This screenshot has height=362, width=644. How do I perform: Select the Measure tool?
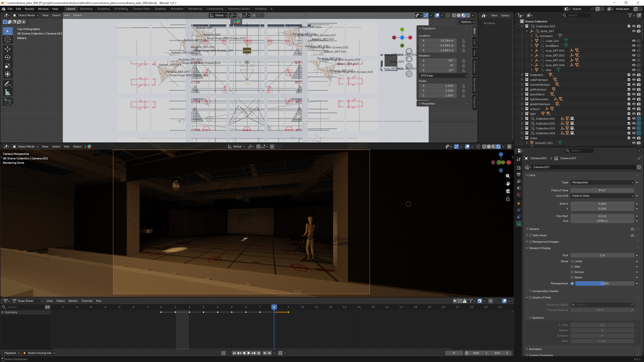tap(8, 93)
